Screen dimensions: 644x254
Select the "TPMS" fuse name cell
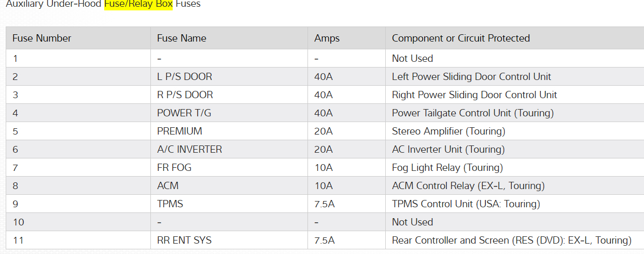point(170,204)
